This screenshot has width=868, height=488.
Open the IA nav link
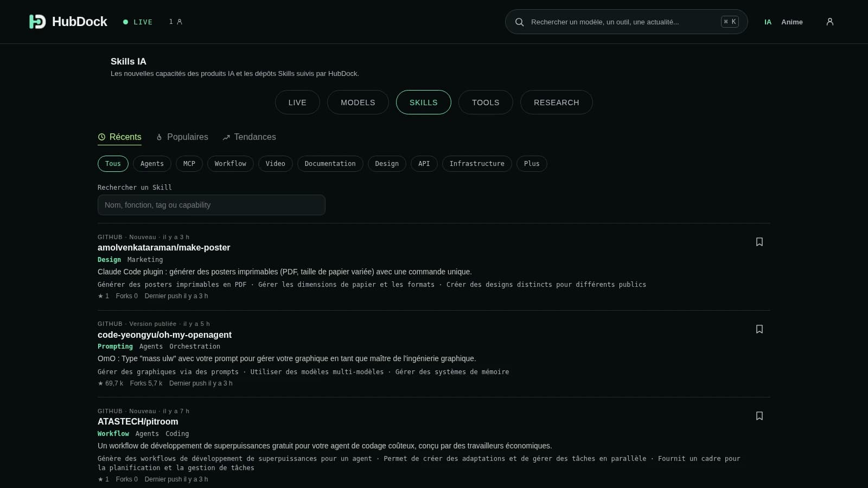[768, 22]
